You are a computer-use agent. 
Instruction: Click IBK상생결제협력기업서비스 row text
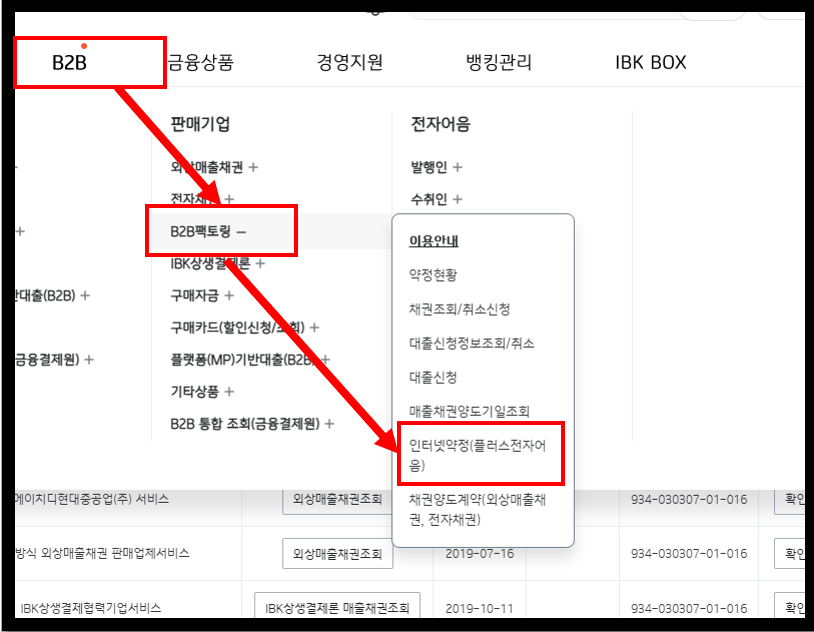click(x=91, y=608)
